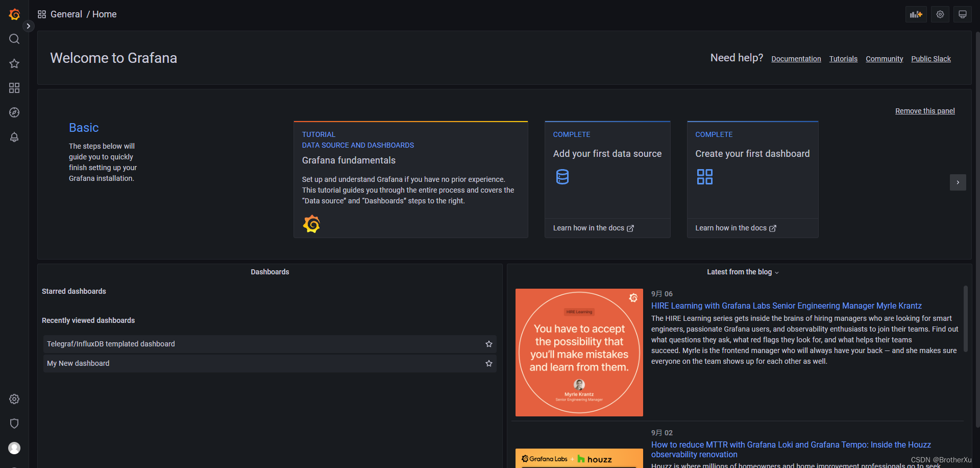The width and height of the screenshot is (980, 468).
Task: Star My New dashboard
Action: coord(488,363)
